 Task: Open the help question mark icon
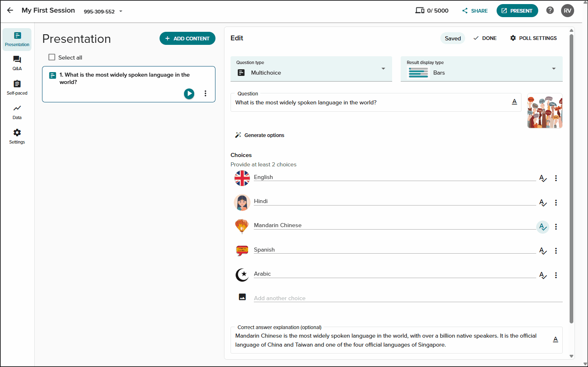pyautogui.click(x=550, y=10)
